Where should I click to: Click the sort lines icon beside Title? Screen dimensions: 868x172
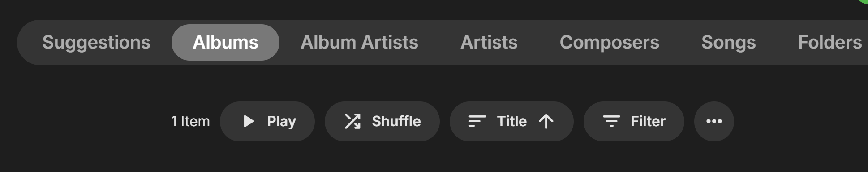click(477, 121)
